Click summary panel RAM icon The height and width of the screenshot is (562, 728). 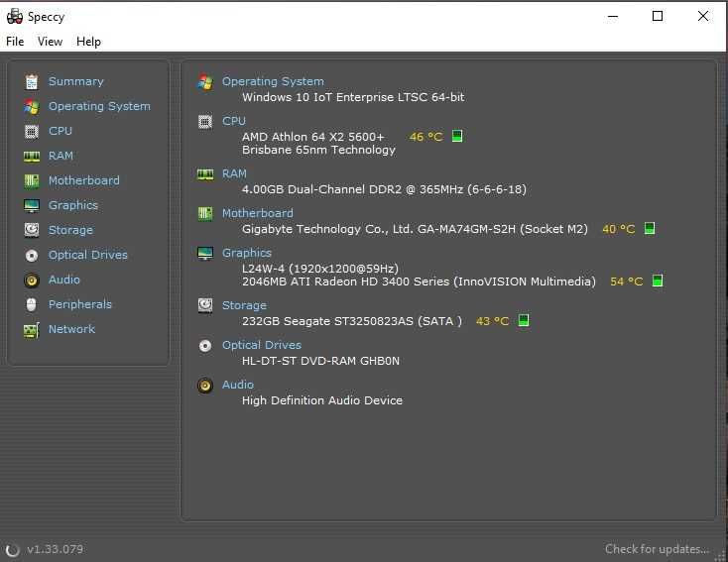pos(205,174)
